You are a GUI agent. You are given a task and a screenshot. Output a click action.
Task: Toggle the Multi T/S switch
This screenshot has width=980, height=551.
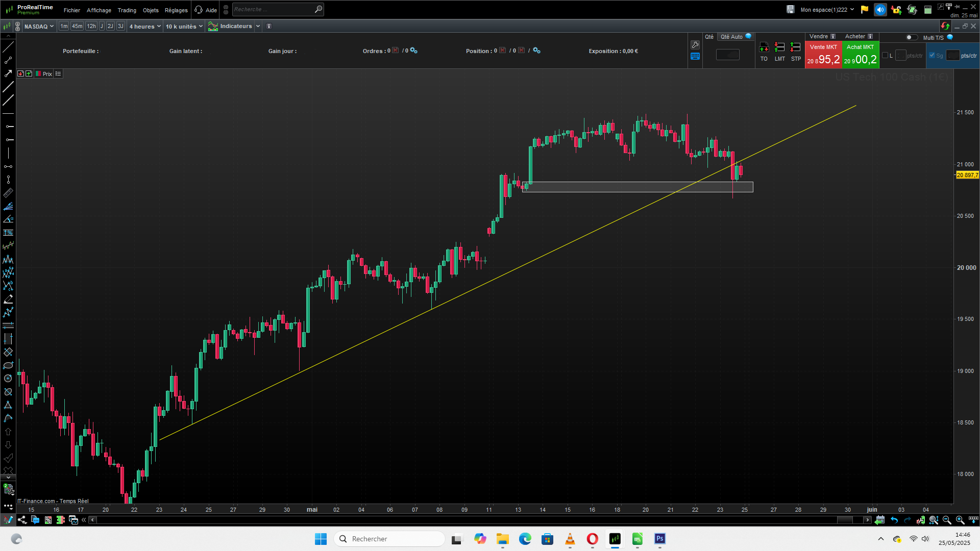pos(911,37)
